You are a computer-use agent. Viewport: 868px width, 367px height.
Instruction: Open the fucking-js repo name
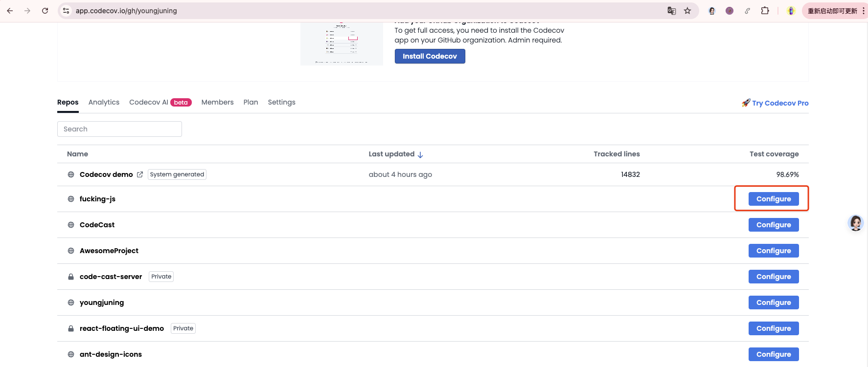[97, 199]
